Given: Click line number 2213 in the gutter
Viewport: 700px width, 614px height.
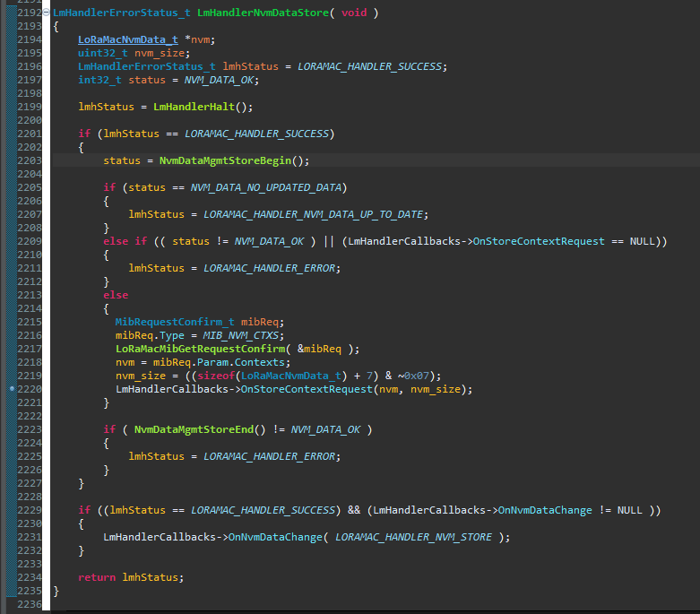Looking at the screenshot, I should point(30,295).
